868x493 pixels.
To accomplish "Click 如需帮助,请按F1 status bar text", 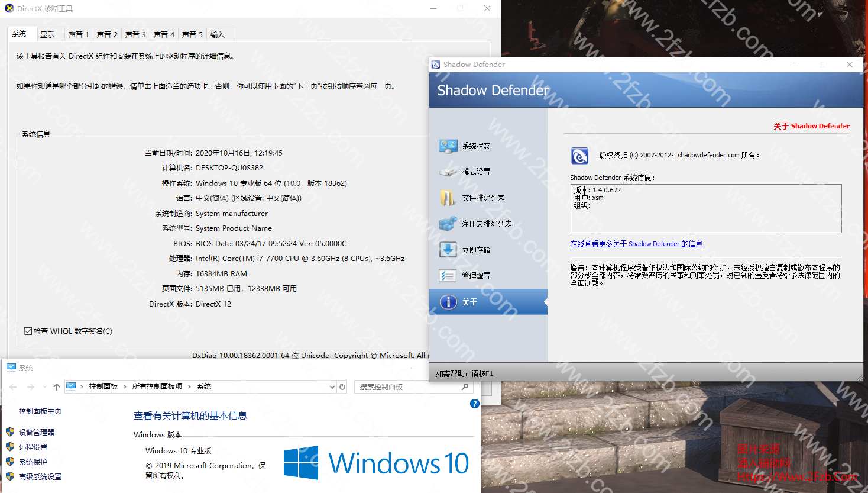I will coord(464,373).
